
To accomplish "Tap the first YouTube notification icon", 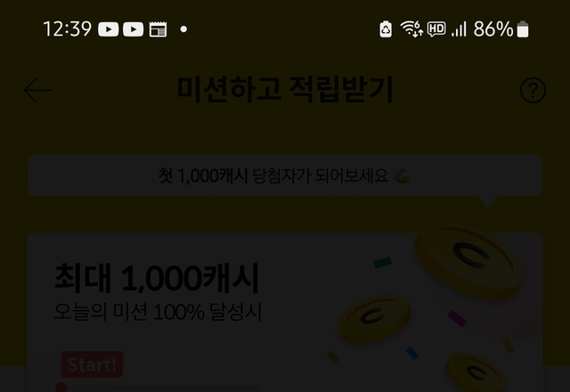I will 109,29.
